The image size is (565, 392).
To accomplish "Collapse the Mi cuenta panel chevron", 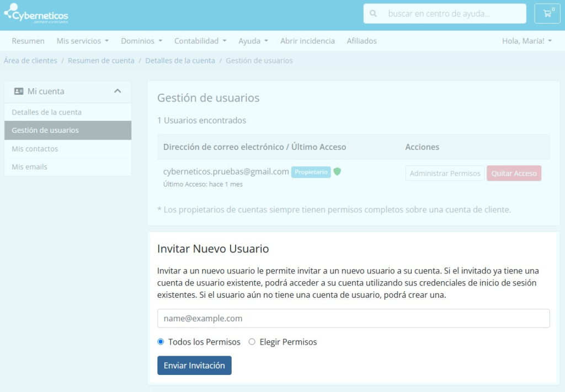I will click(x=118, y=92).
